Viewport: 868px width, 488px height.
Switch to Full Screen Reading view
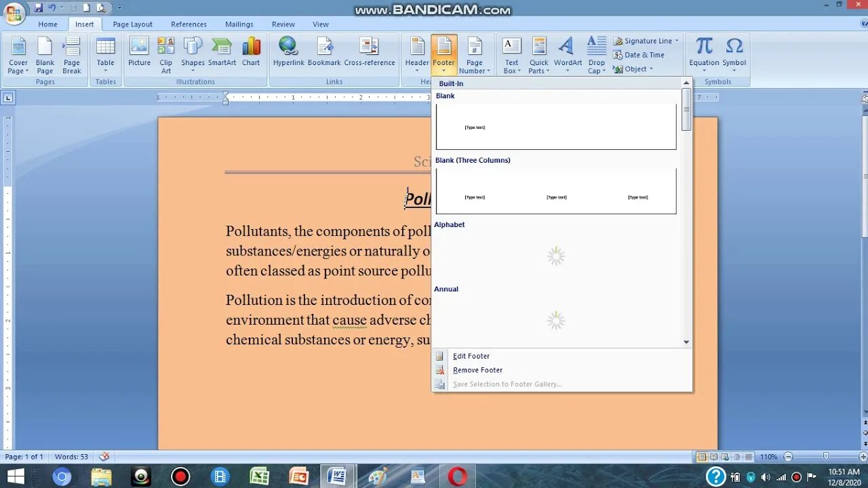click(x=714, y=457)
